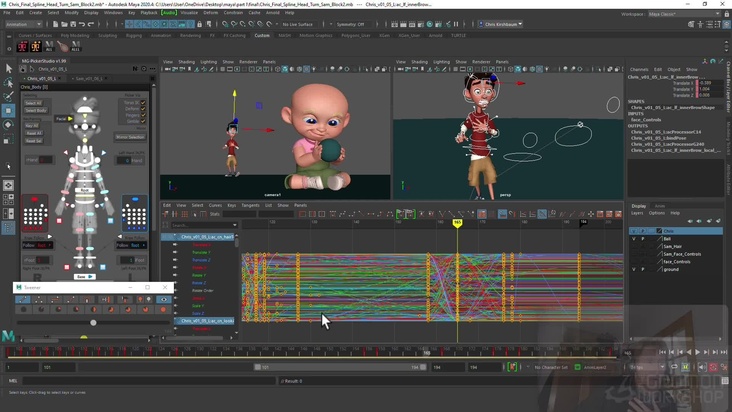Click the first red character shelf icon
The image size is (732, 412).
22,46
